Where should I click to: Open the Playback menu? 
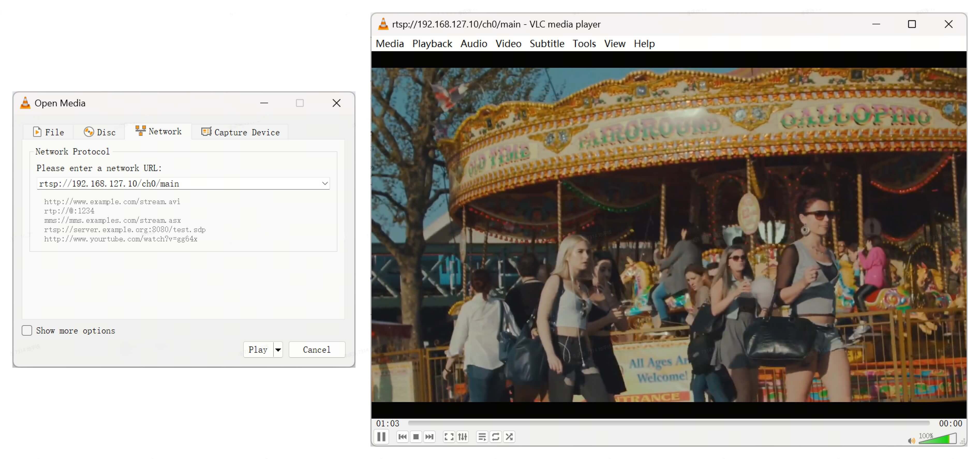point(432,44)
